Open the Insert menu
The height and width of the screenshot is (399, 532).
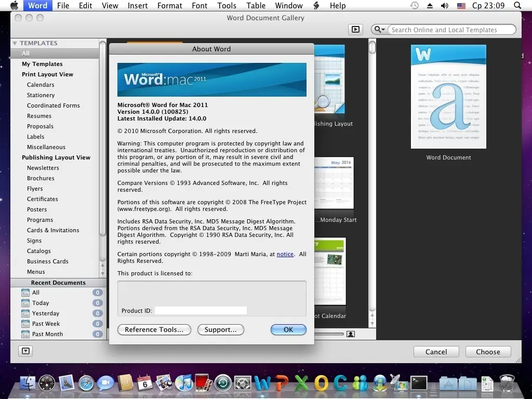pyautogui.click(x=137, y=5)
